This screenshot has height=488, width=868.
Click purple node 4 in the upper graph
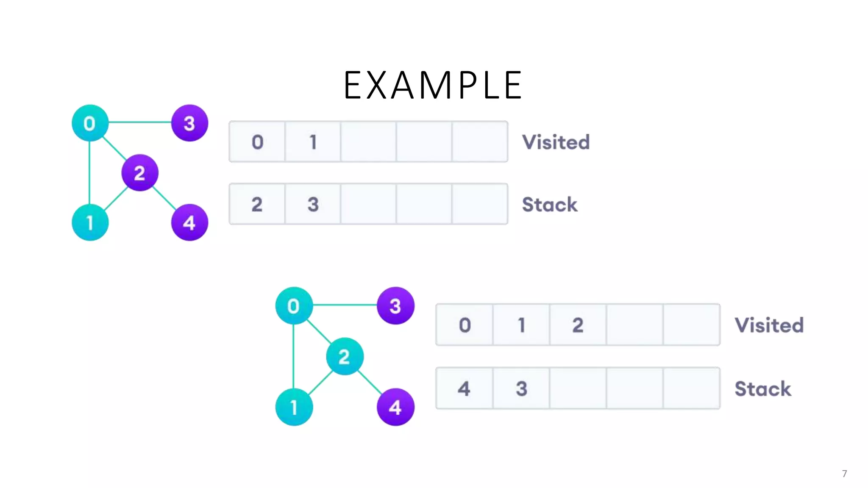point(189,222)
